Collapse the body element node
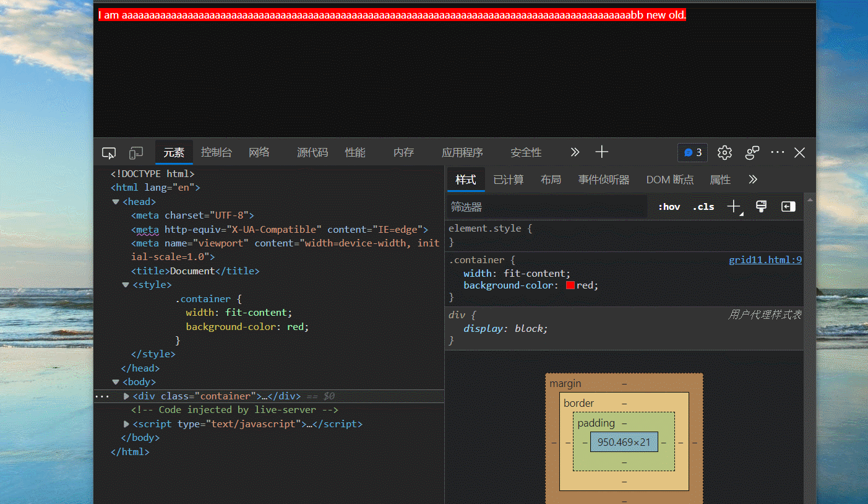Viewport: 868px width, 504px height. [116, 382]
